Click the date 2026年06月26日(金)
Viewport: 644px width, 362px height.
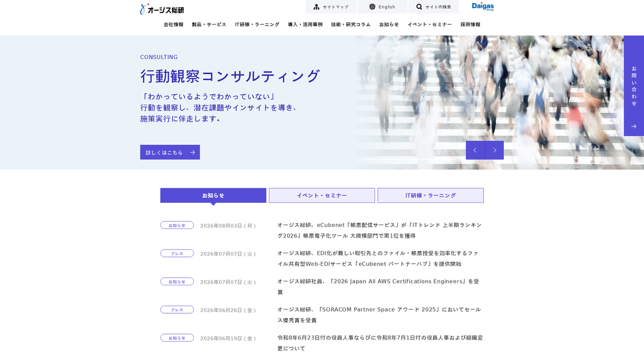[228, 310]
